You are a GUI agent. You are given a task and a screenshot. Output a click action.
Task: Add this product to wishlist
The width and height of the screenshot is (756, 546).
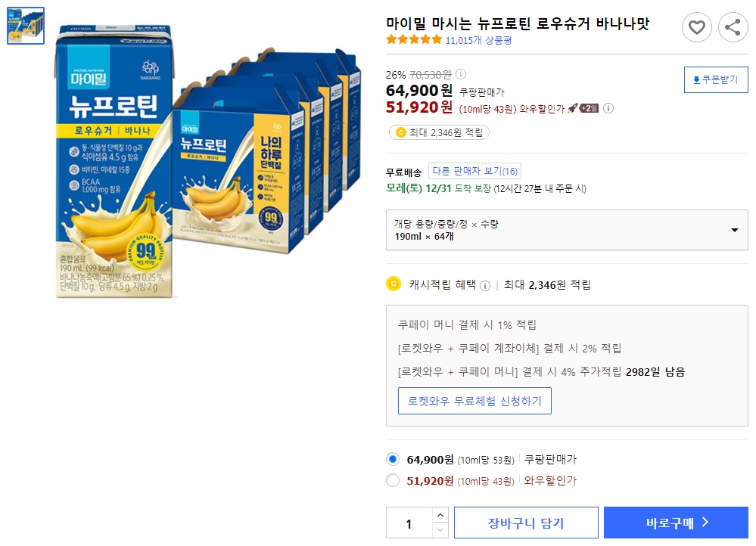pyautogui.click(x=697, y=27)
